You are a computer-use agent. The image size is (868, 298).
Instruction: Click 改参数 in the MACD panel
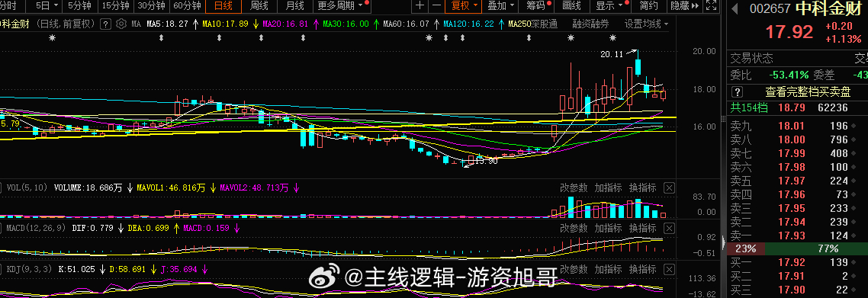pos(573,228)
